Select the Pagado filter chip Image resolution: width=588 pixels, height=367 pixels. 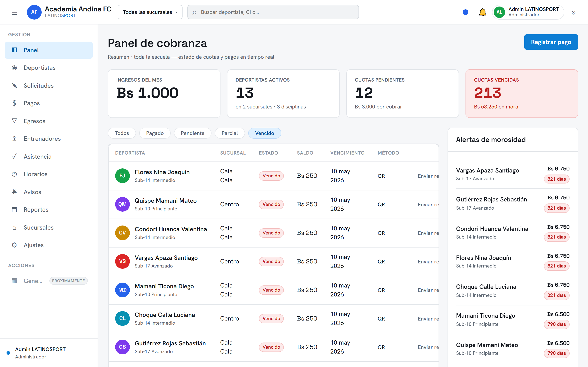(155, 133)
